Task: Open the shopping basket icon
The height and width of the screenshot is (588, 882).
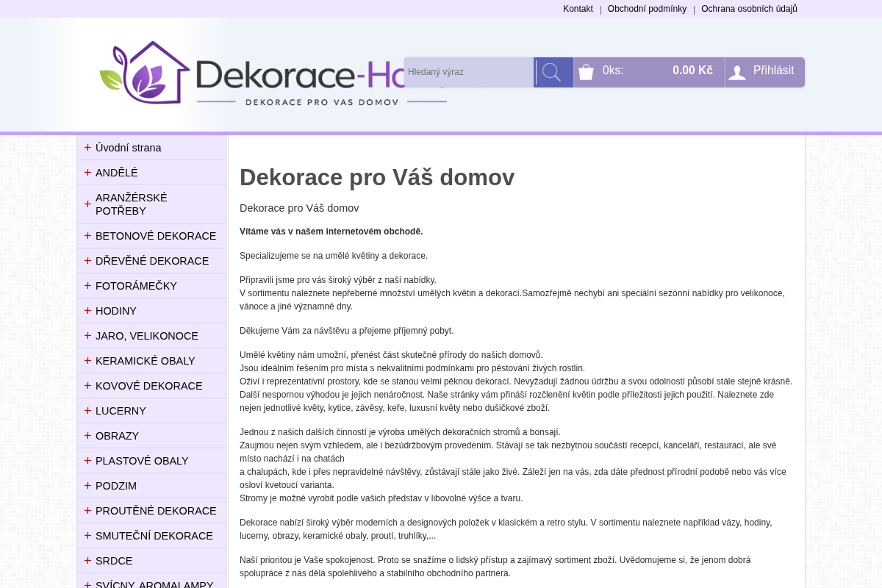Action: (x=586, y=72)
